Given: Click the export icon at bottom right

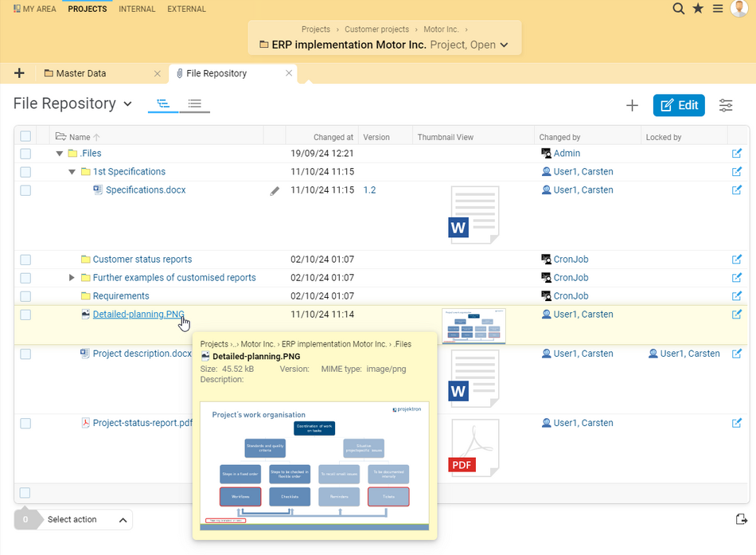Looking at the screenshot, I should [742, 519].
